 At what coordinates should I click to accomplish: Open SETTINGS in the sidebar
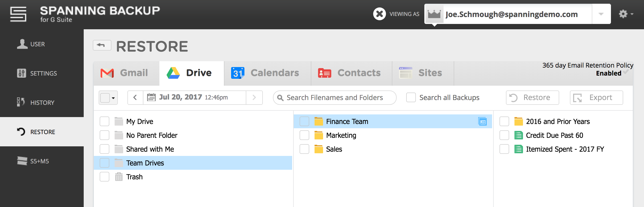point(42,73)
